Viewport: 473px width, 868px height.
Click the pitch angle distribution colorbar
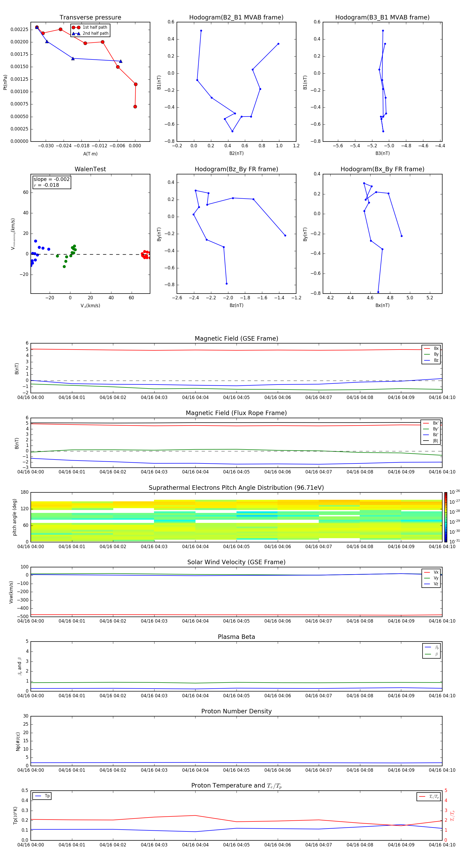pyautogui.click(x=446, y=517)
